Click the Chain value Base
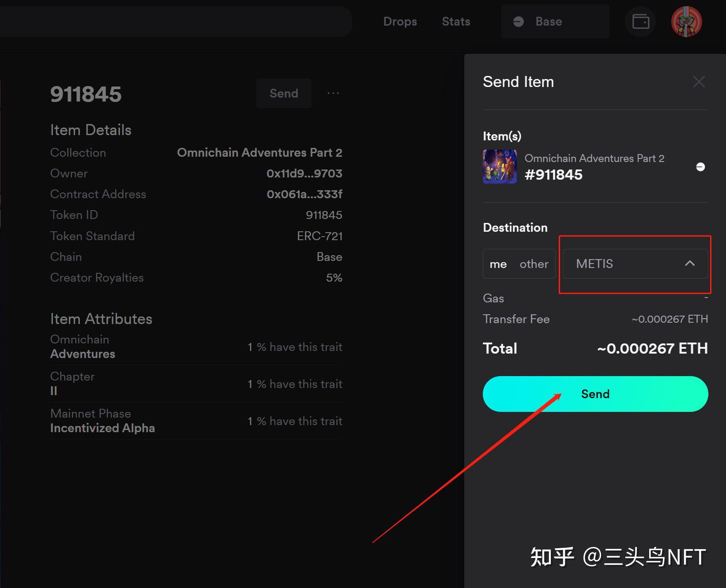This screenshot has height=588, width=726. pyautogui.click(x=329, y=257)
